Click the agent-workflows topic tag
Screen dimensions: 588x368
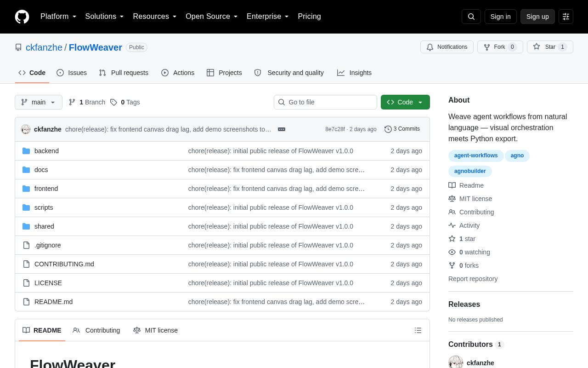click(476, 155)
